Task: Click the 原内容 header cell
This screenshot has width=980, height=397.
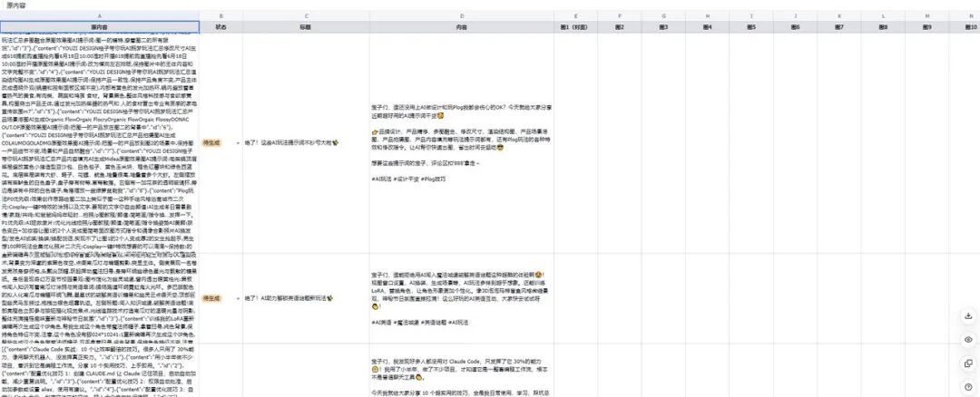Action: coord(100,27)
